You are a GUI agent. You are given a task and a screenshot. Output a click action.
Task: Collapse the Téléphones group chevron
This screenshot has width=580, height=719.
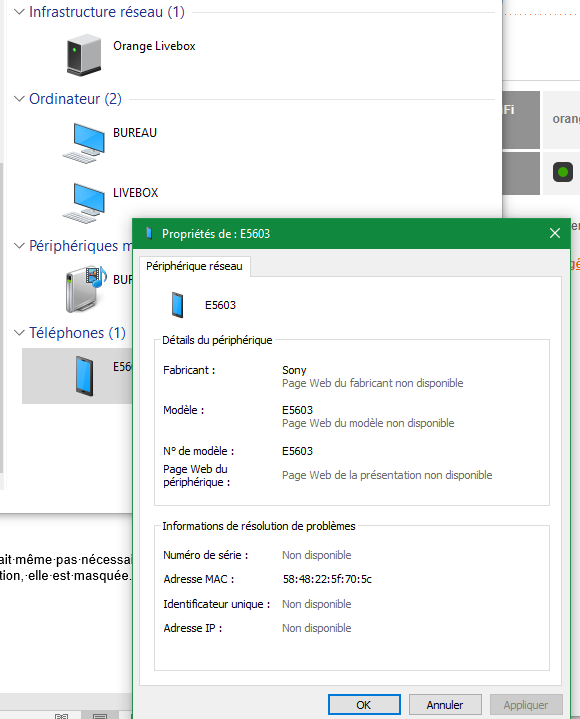pyautogui.click(x=19, y=333)
